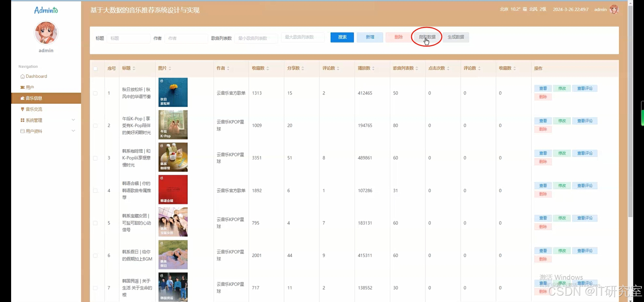Open the top-right admin avatar icon
This screenshot has height=302, width=644.
(x=614, y=9)
